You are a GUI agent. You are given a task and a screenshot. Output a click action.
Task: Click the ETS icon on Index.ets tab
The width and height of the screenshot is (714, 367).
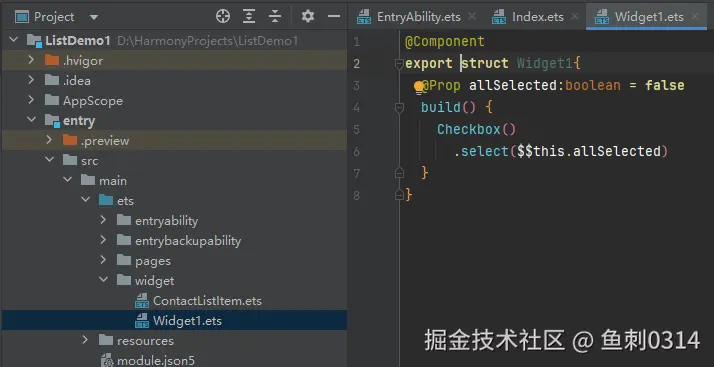(x=499, y=18)
